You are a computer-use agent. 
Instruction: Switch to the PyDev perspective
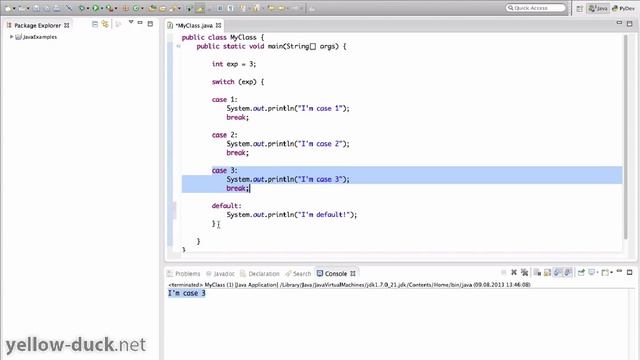(x=623, y=8)
